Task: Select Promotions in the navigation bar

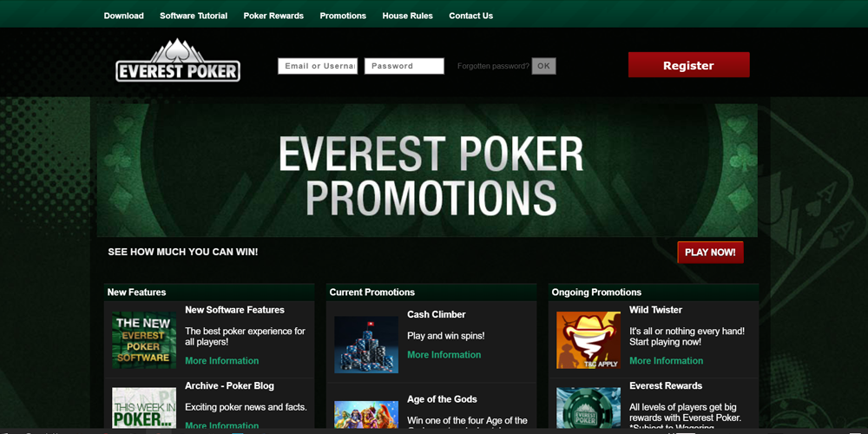Action: coord(343,16)
